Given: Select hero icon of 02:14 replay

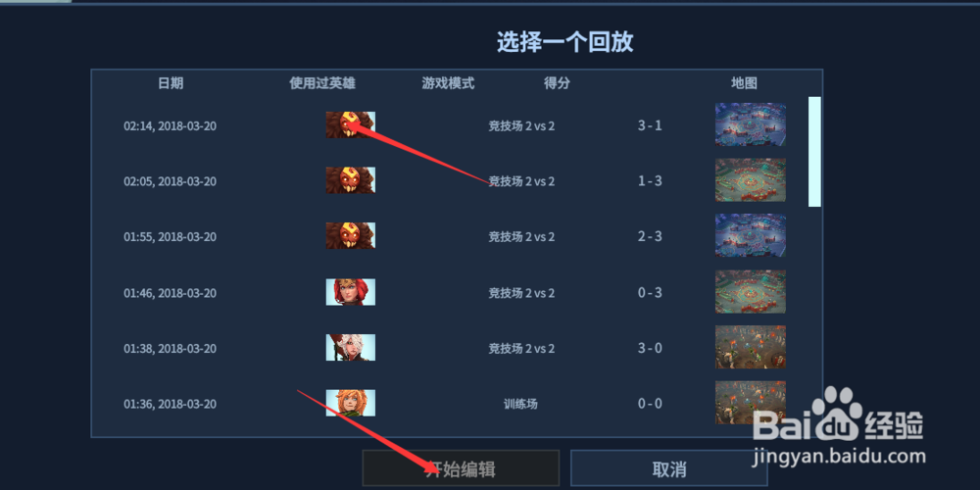Looking at the screenshot, I should [350, 125].
